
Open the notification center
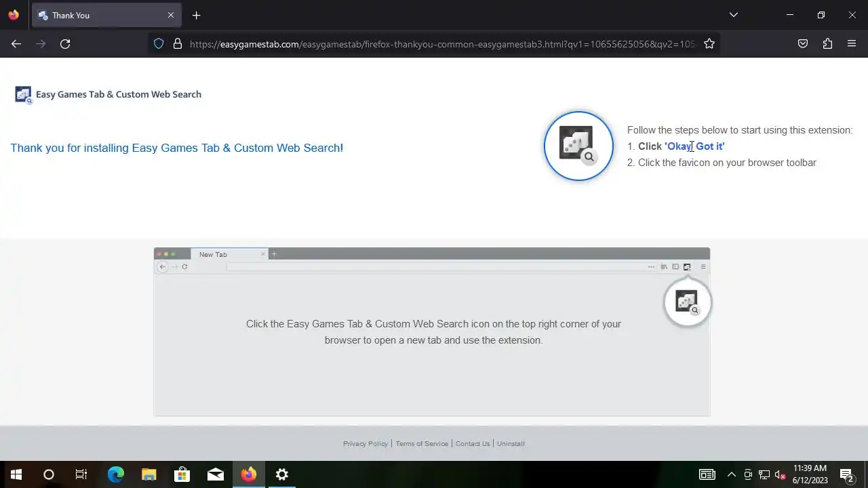tap(847, 474)
